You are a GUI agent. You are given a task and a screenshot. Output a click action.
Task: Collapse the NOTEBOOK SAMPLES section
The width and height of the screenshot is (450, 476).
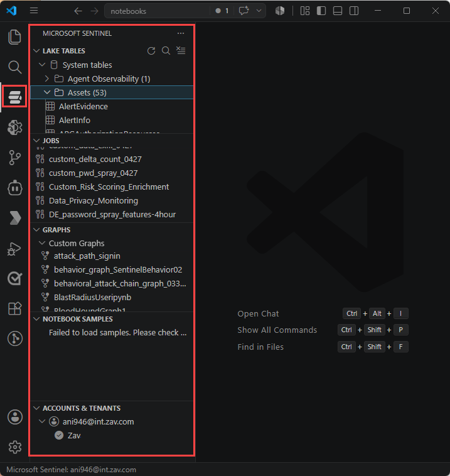tap(36, 319)
